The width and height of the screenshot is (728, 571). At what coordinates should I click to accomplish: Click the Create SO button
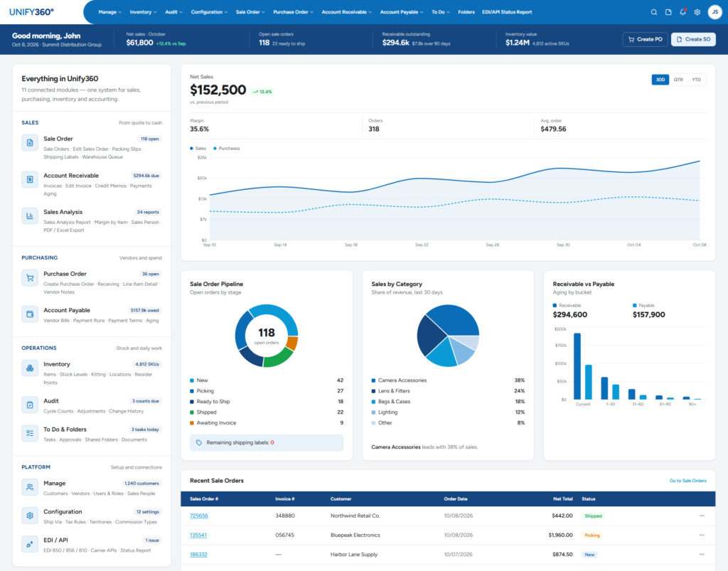[693, 39]
